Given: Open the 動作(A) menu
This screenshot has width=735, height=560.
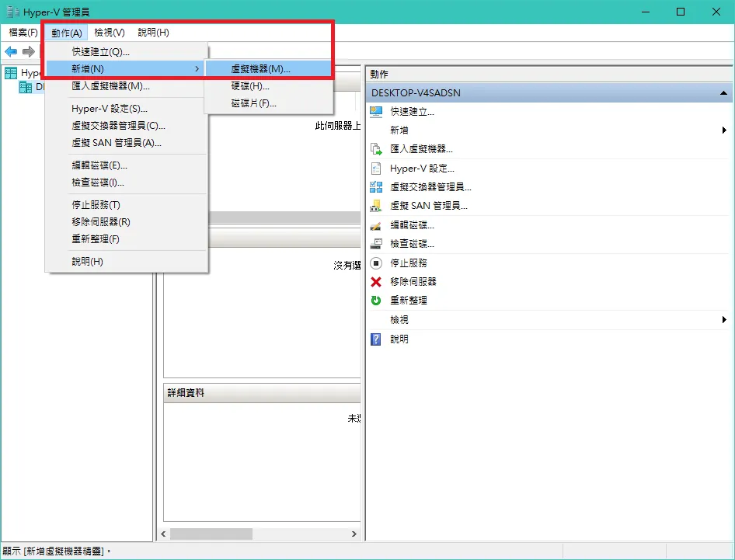Looking at the screenshot, I should coord(67,33).
